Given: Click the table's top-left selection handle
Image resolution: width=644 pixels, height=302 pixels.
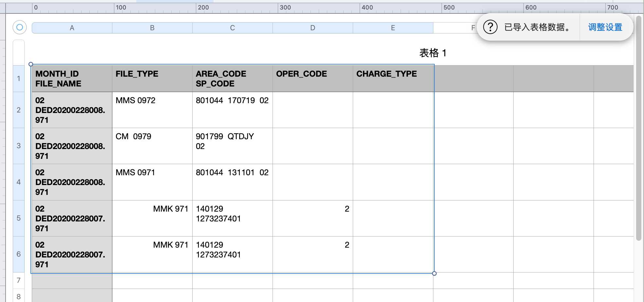Looking at the screenshot, I should coord(31,64).
